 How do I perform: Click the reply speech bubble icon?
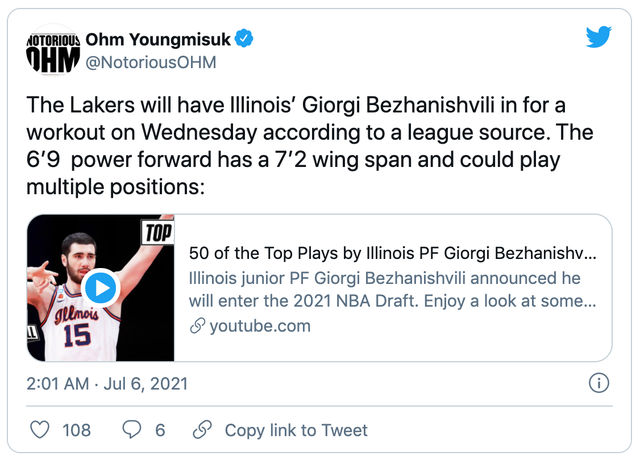click(131, 430)
